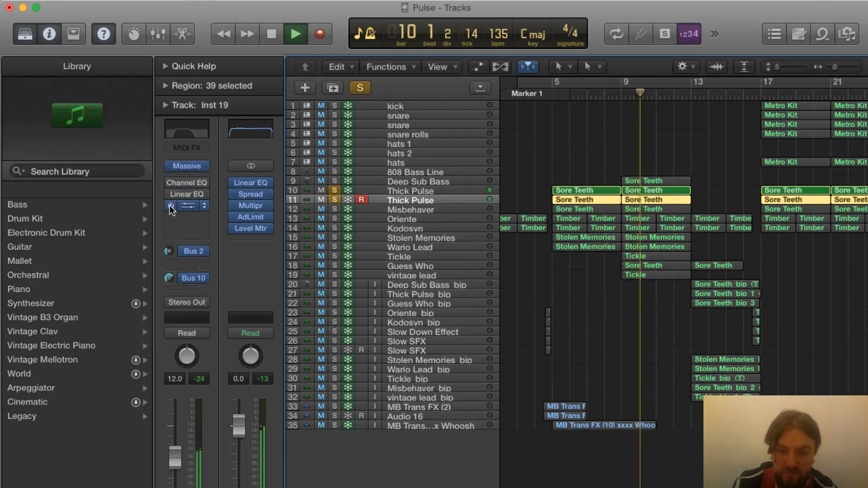
Task: Mute the Wario Lead track
Action: coord(321,247)
